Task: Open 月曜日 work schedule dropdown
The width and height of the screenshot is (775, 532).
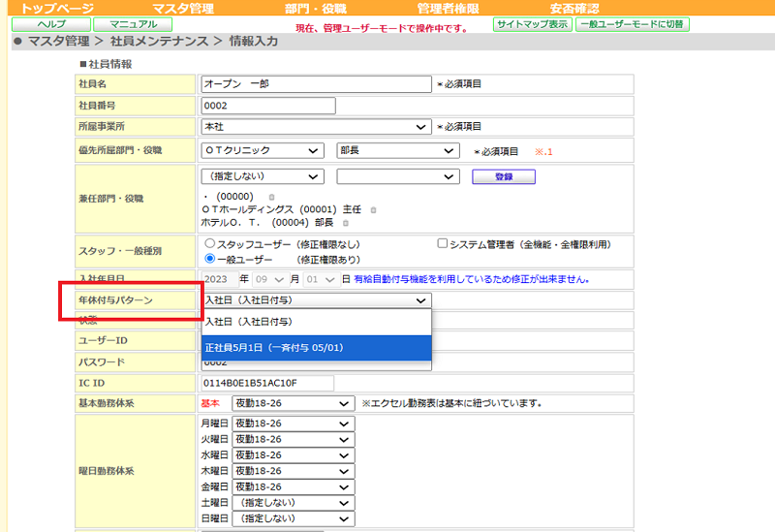Action: pos(294,423)
